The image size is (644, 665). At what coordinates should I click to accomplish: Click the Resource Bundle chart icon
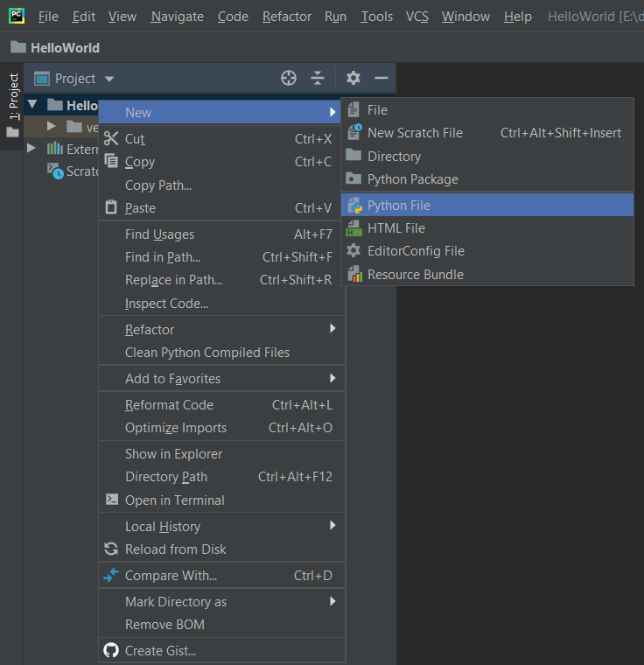click(x=355, y=274)
